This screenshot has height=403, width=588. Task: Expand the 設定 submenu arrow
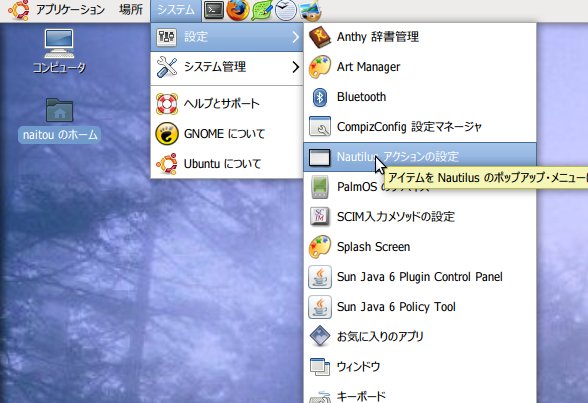point(296,37)
